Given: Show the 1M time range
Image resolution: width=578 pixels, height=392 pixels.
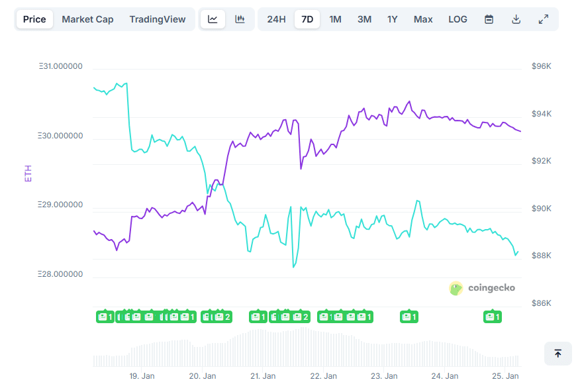Looking at the screenshot, I should (336, 19).
